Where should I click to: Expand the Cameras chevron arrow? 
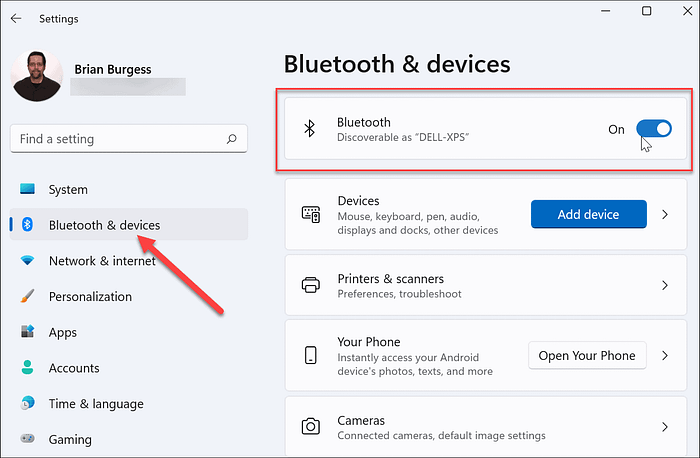[x=665, y=427]
